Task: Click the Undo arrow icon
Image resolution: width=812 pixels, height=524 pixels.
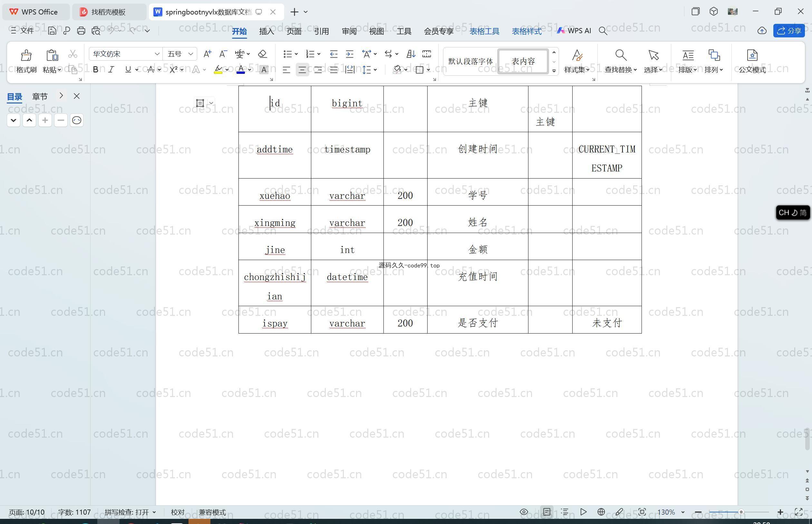Action: (x=111, y=31)
